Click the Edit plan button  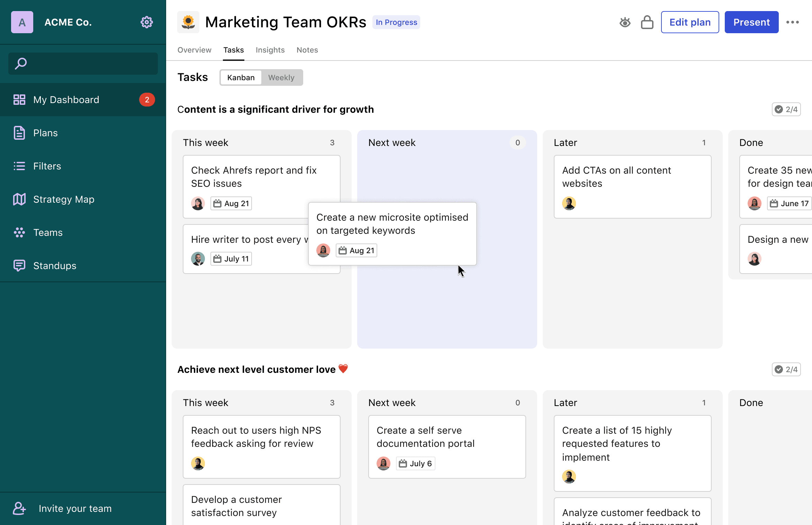point(689,22)
